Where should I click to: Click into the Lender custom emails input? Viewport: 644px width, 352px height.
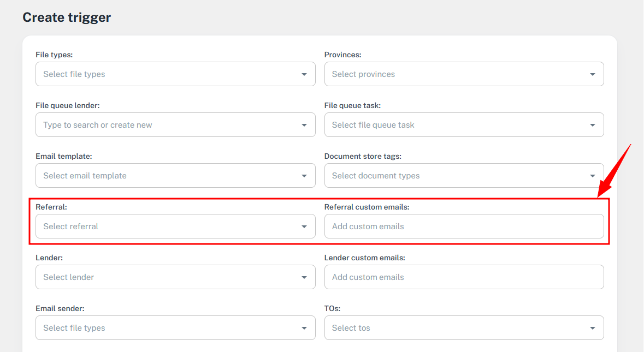(x=464, y=277)
